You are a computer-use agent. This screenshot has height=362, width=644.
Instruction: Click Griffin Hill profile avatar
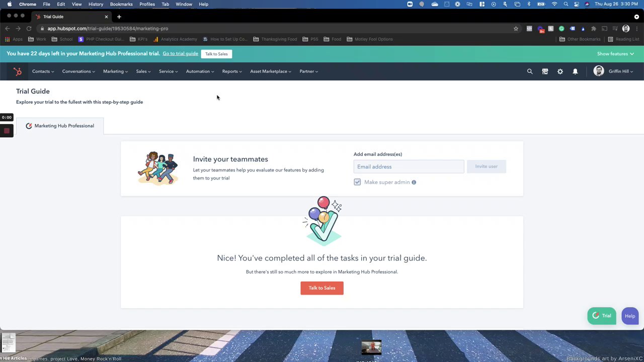tap(599, 71)
